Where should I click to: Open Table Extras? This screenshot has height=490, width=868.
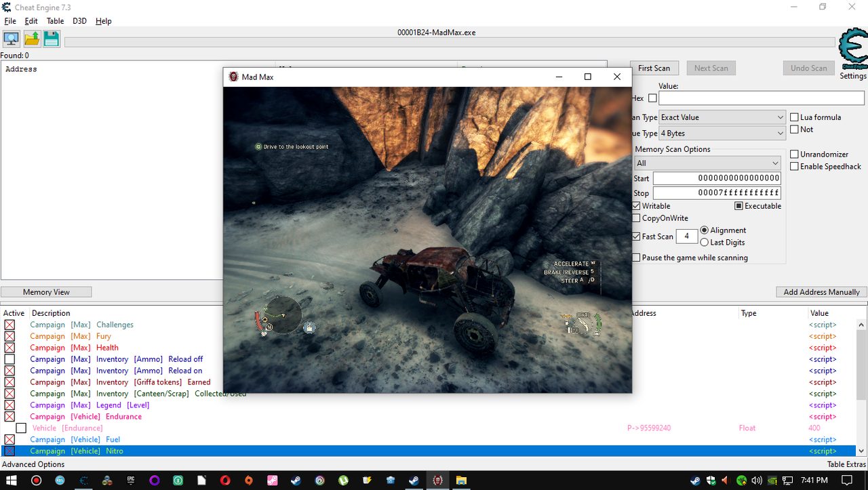click(x=846, y=464)
